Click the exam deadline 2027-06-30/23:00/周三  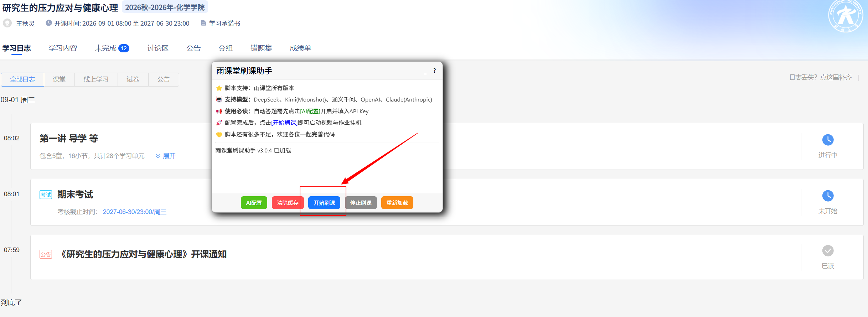[135, 212]
